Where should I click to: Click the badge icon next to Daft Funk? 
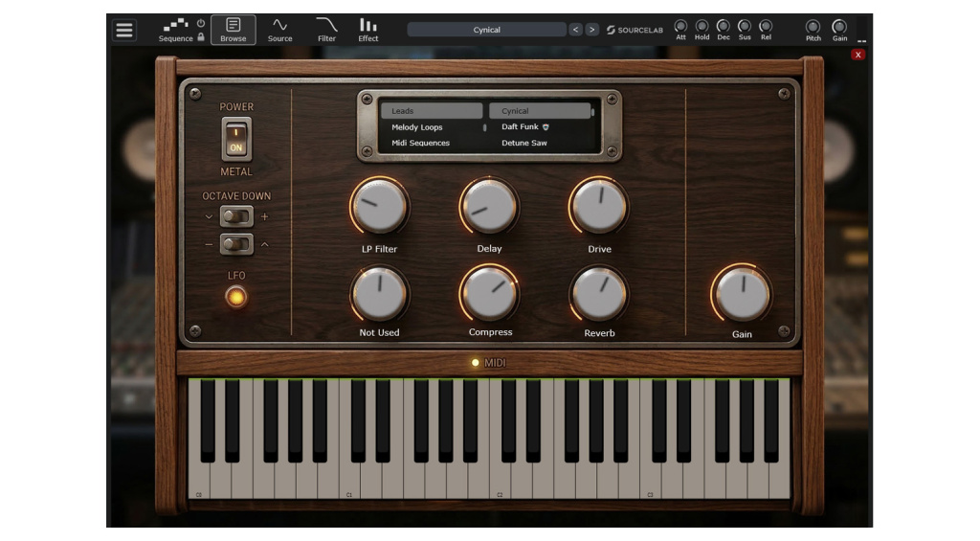(x=546, y=127)
